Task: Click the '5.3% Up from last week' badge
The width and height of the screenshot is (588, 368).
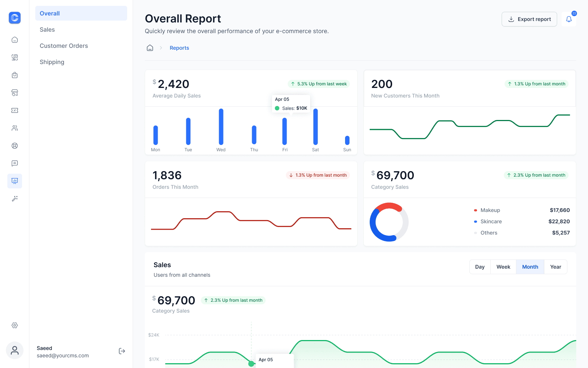Action: [319, 84]
